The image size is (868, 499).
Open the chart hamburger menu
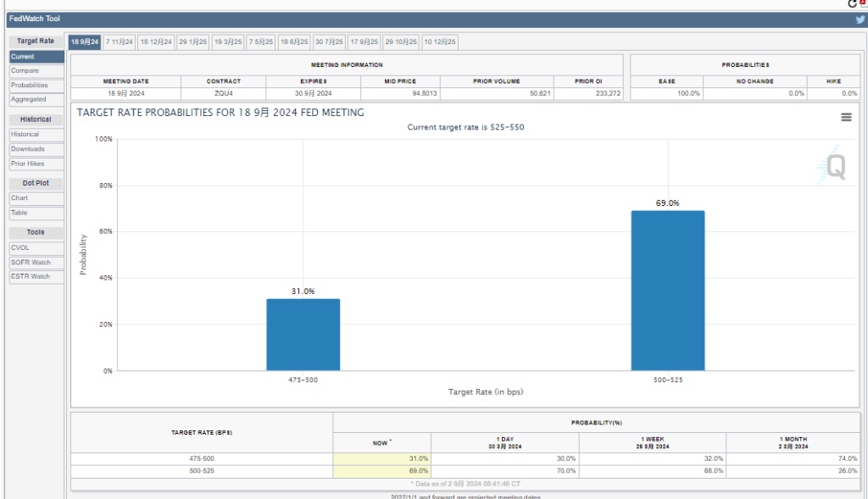coord(846,118)
